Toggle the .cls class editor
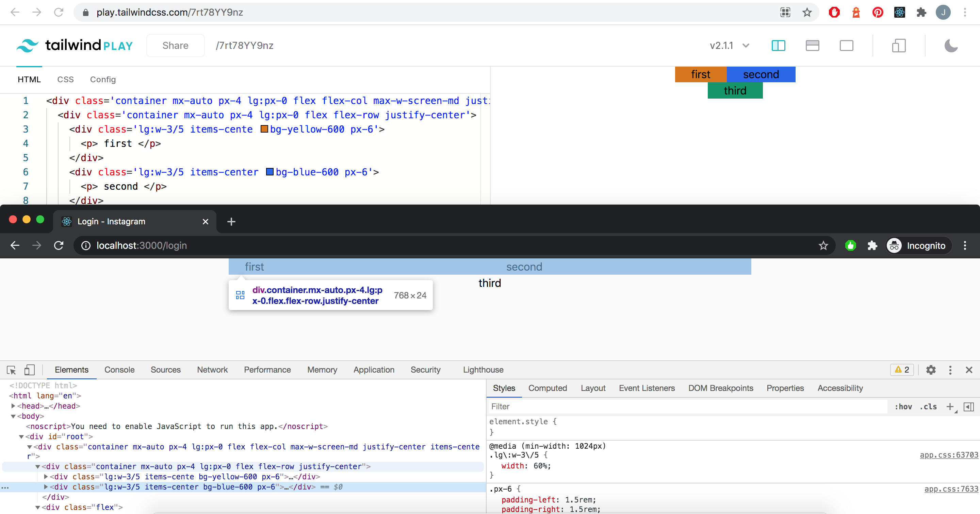This screenshot has height=514, width=980. point(928,407)
